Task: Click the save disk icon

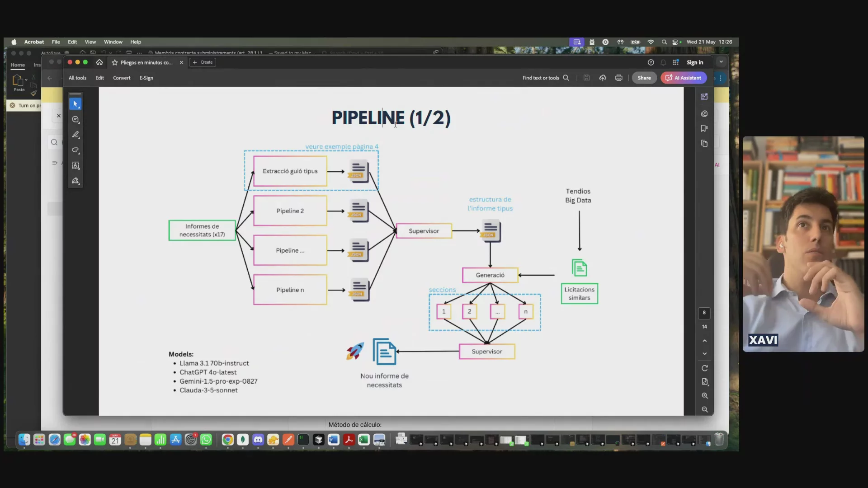Action: 586,78
